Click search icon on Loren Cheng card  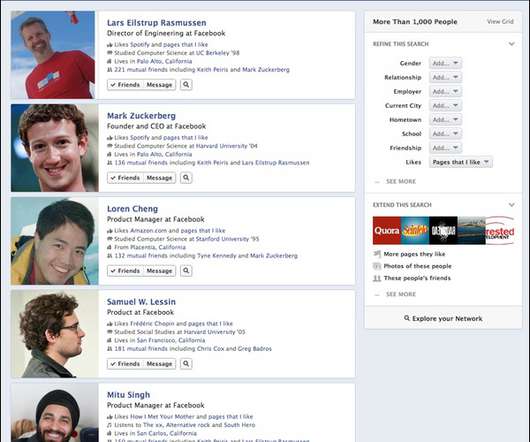[x=186, y=270]
